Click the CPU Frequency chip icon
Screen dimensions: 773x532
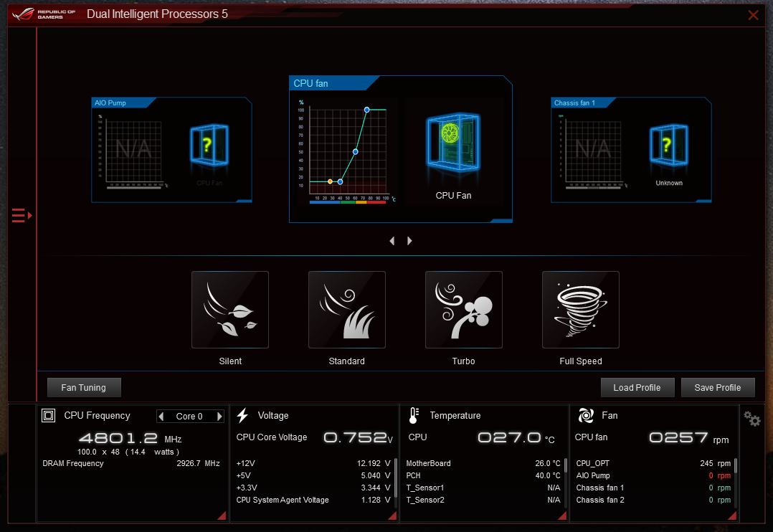pos(48,416)
